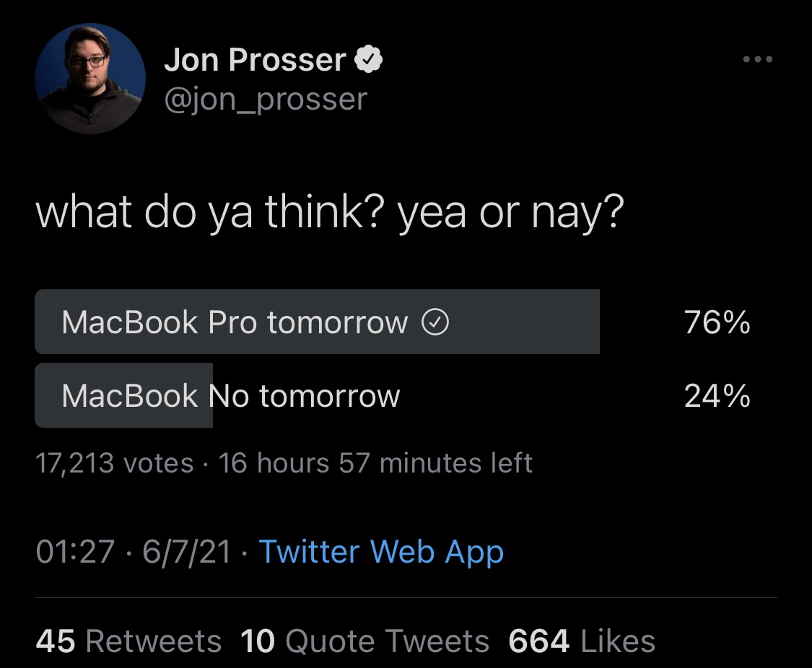Open the Jon Prosser display name link
Viewport: 812px width, 668px height.
(x=255, y=61)
